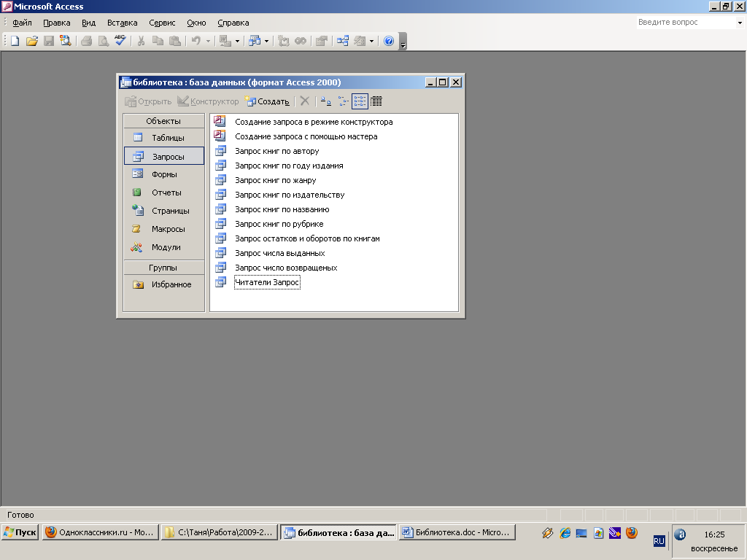Select query 'Читатели Запрос'

pos(267,282)
